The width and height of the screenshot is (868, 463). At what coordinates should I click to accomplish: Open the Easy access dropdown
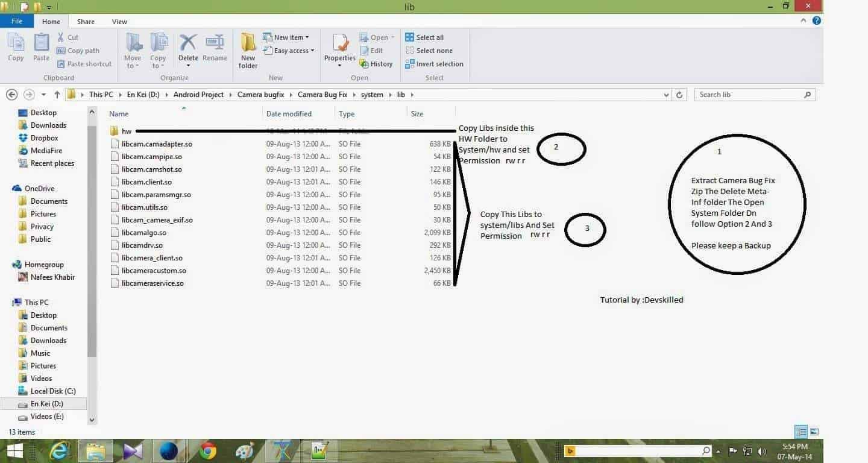(x=289, y=51)
